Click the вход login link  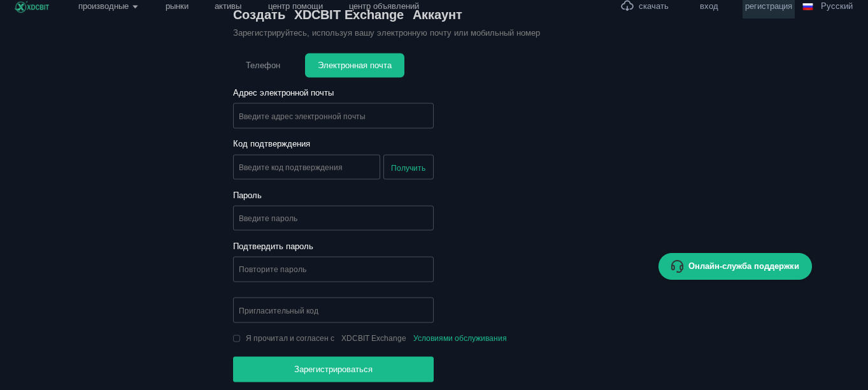[x=709, y=6]
